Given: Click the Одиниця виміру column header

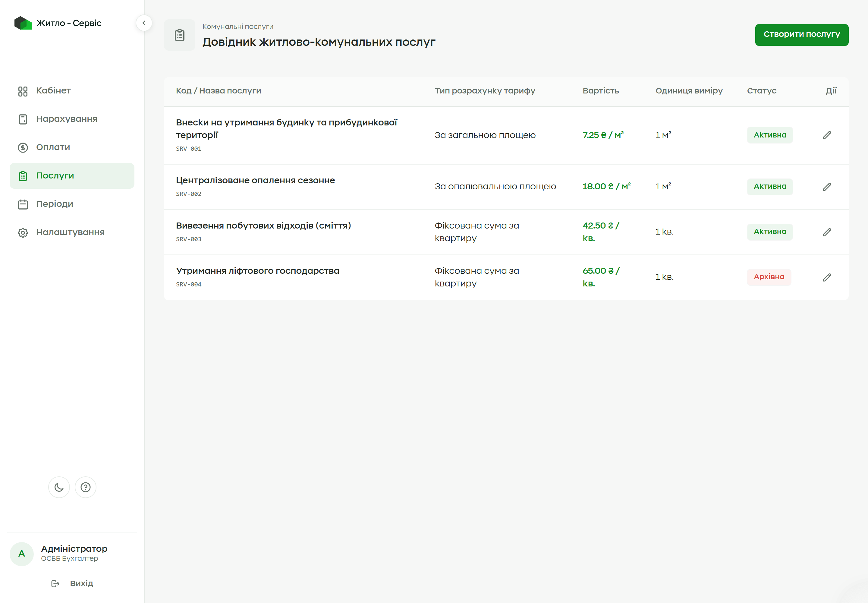Looking at the screenshot, I should [689, 91].
